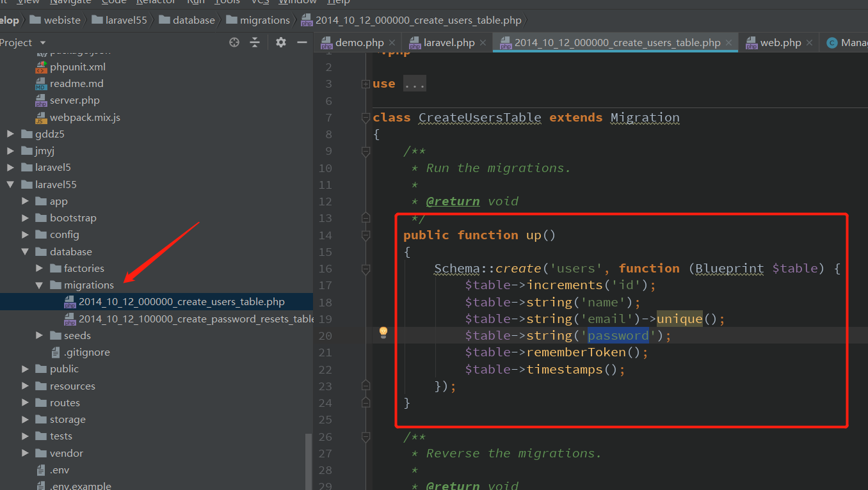Fold the CreateUsersTable class at line 7

pyautogui.click(x=366, y=118)
